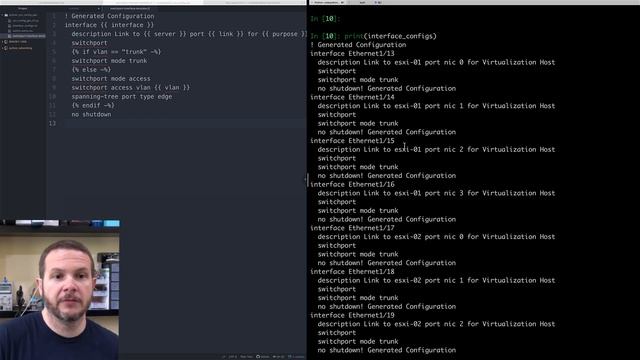The width and height of the screenshot is (640, 360).
Task: Click the 'interface {{ interface }}' editor line
Action: (x=109, y=25)
